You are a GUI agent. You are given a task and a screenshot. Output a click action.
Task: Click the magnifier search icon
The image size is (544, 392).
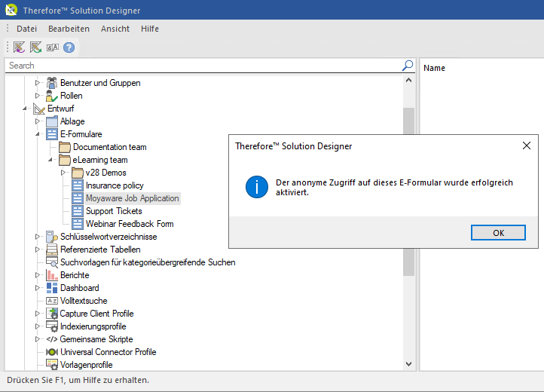point(408,66)
